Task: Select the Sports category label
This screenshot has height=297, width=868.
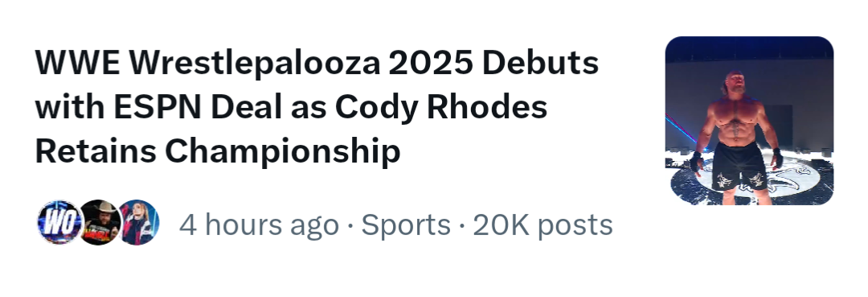Action: (x=406, y=225)
